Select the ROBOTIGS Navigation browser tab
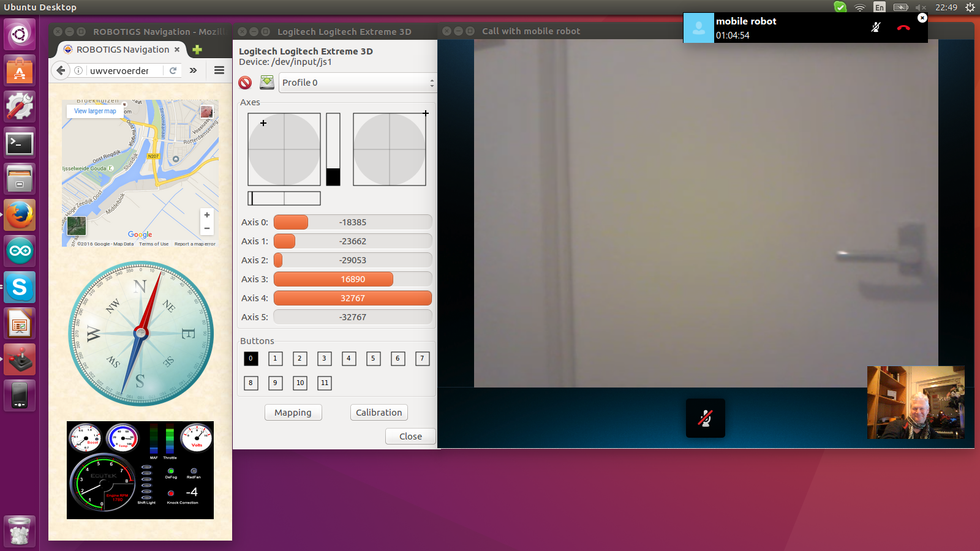The image size is (980, 551). click(x=123, y=50)
